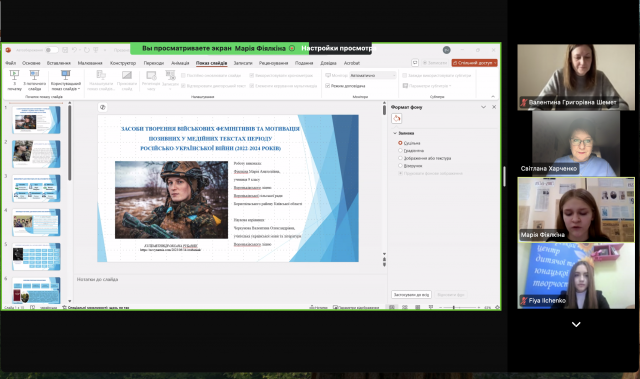
Task: Select slide 3 thumbnail
Action: point(36,188)
